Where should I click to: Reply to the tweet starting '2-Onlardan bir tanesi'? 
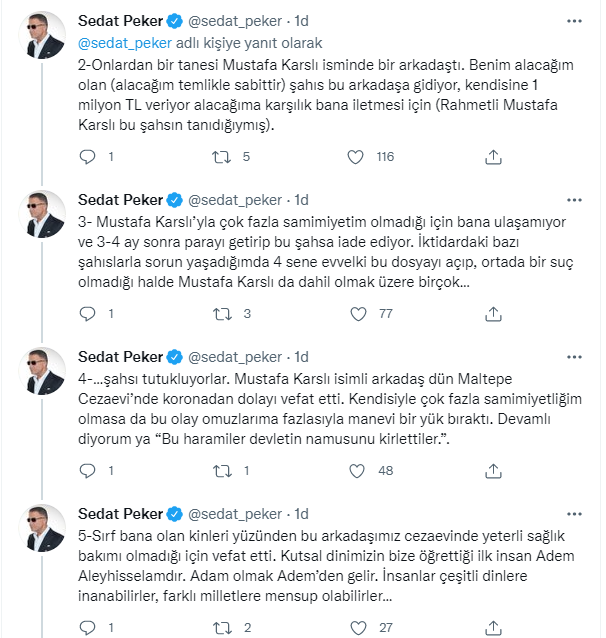click(x=87, y=157)
